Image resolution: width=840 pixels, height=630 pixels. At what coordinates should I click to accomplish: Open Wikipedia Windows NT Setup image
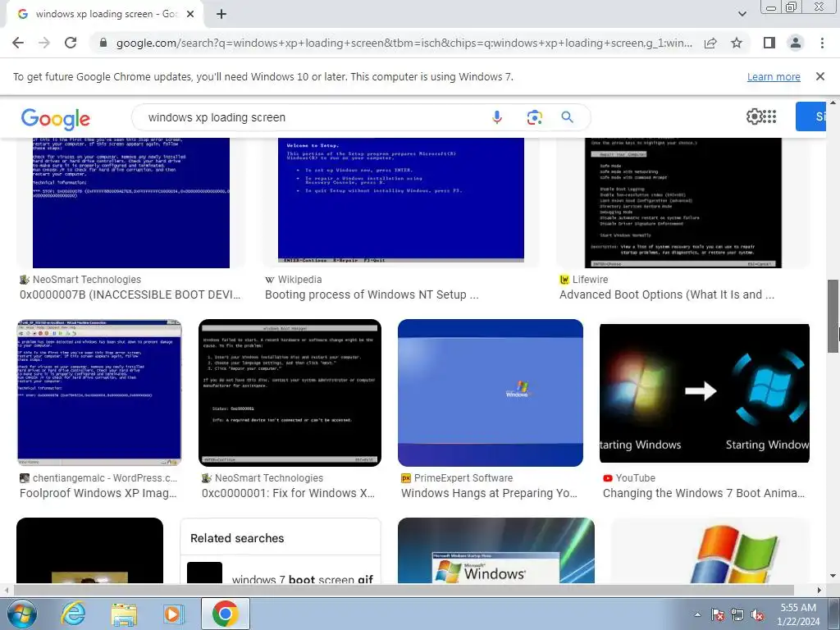pos(400,200)
